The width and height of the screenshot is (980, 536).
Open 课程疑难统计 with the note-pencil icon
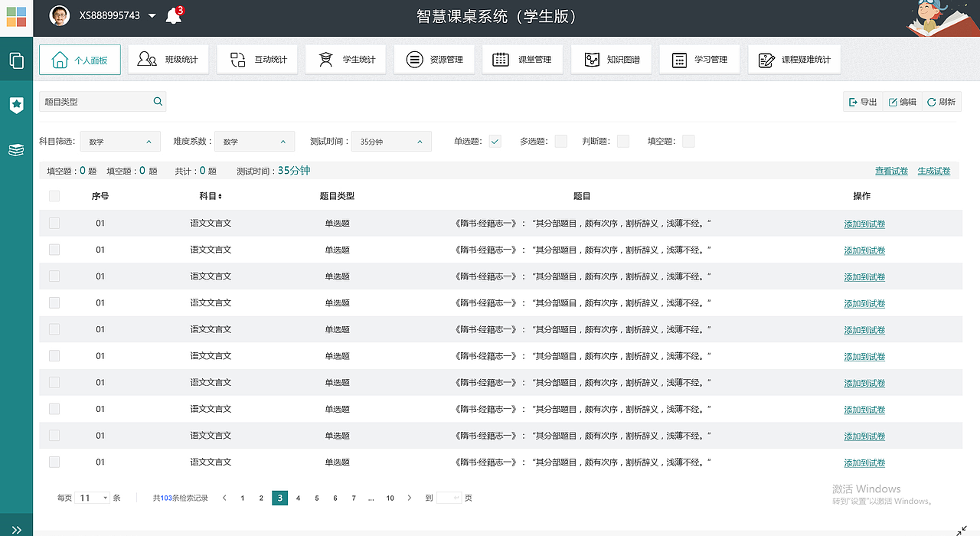click(795, 60)
